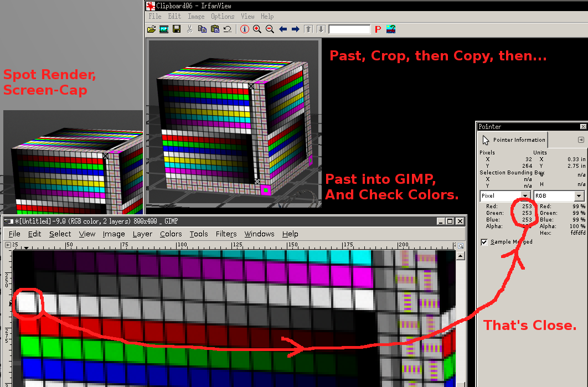Toggle the Sample Merged checkbox
The height and width of the screenshot is (387, 588).
pyautogui.click(x=484, y=242)
